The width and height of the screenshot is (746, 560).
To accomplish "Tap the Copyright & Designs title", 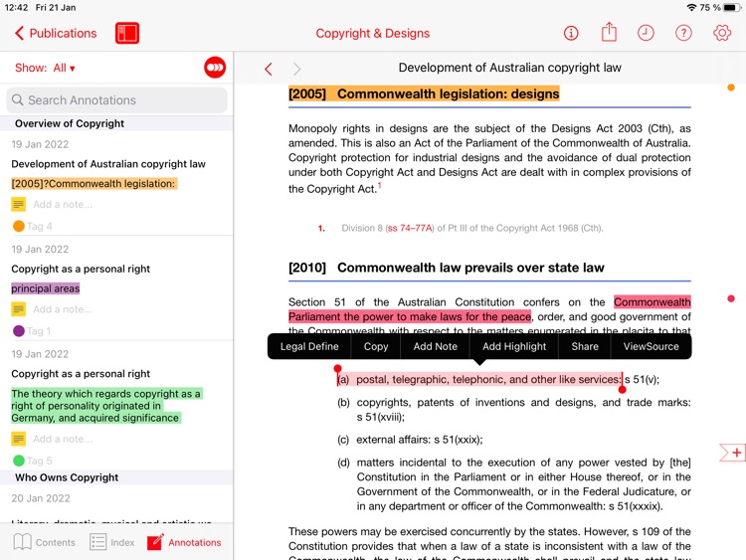I will pyautogui.click(x=373, y=33).
